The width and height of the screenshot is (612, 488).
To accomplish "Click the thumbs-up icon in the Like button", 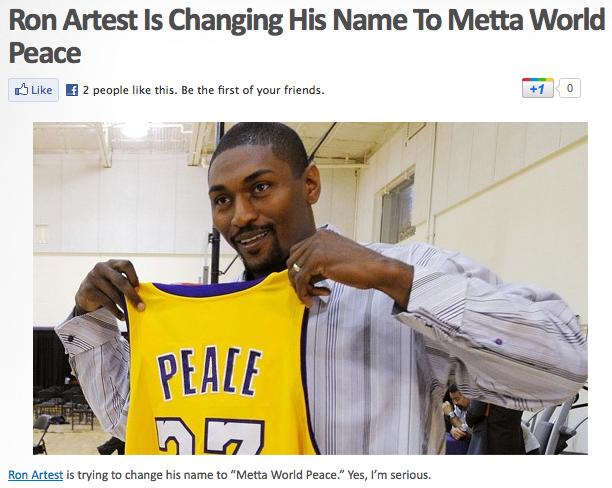I will tap(21, 89).
